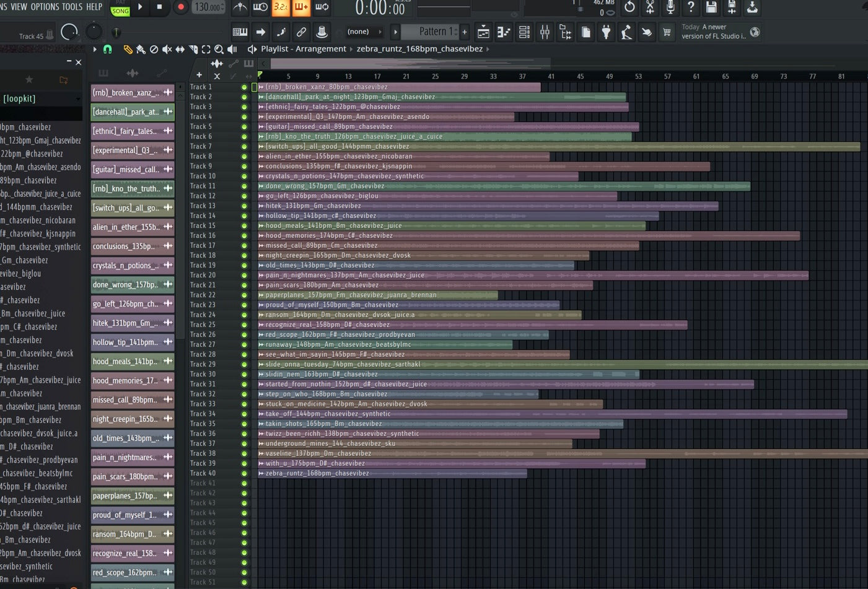
Task: Select the Zoom magnifier tool in Playlist
Action: (219, 49)
